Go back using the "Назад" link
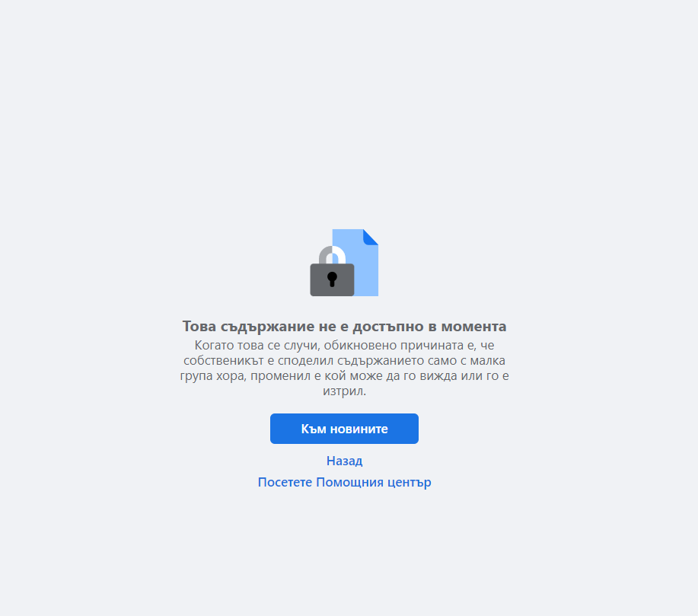This screenshot has height=616, width=698. pyautogui.click(x=344, y=461)
